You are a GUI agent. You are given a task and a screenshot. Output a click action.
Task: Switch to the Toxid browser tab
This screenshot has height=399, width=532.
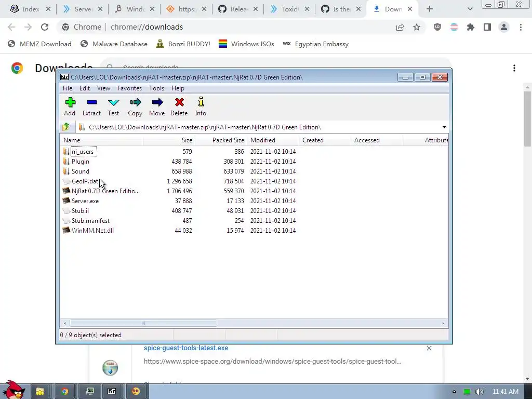289,9
